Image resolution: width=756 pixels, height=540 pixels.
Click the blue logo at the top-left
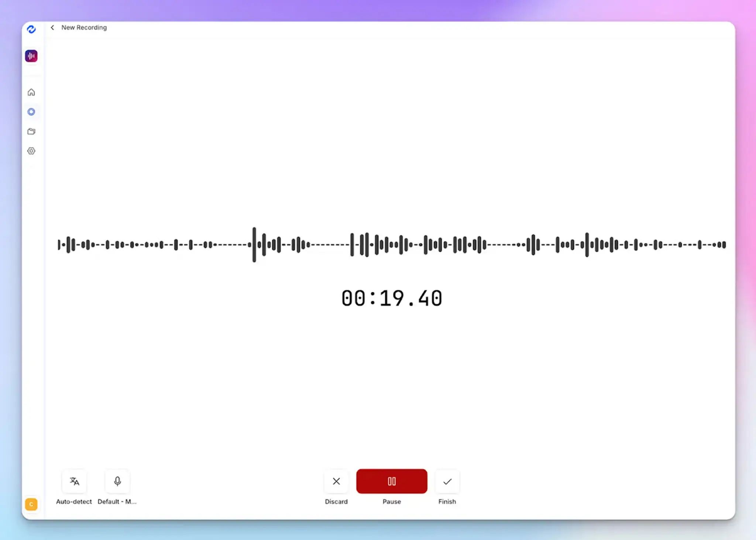pyautogui.click(x=31, y=30)
